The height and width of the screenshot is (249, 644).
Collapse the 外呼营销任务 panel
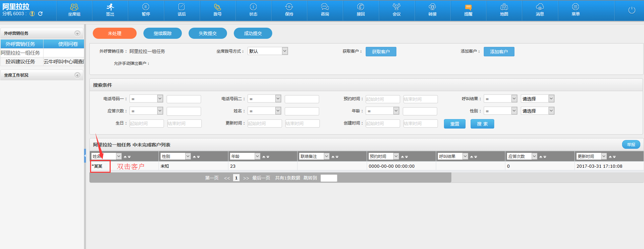coord(77,33)
